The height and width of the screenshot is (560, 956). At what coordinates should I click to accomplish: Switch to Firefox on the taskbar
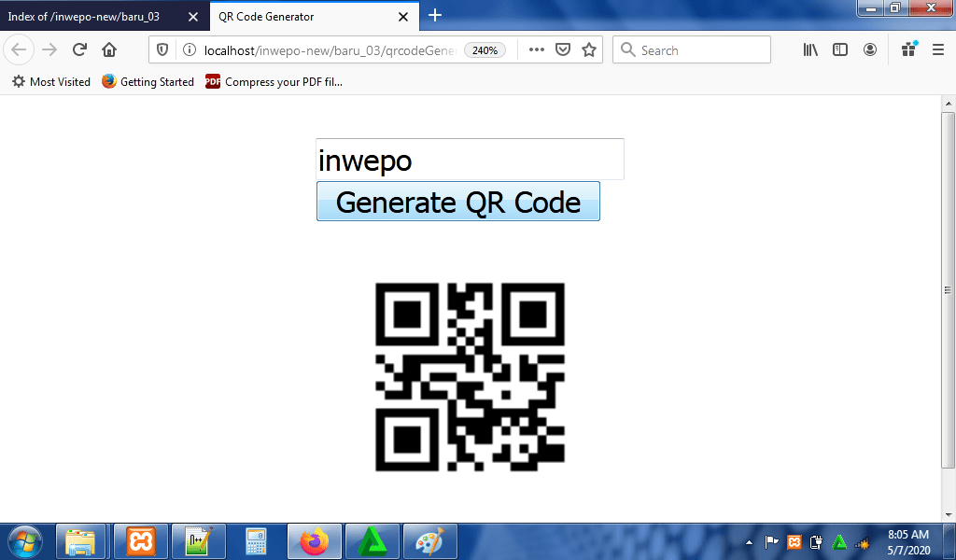click(314, 541)
